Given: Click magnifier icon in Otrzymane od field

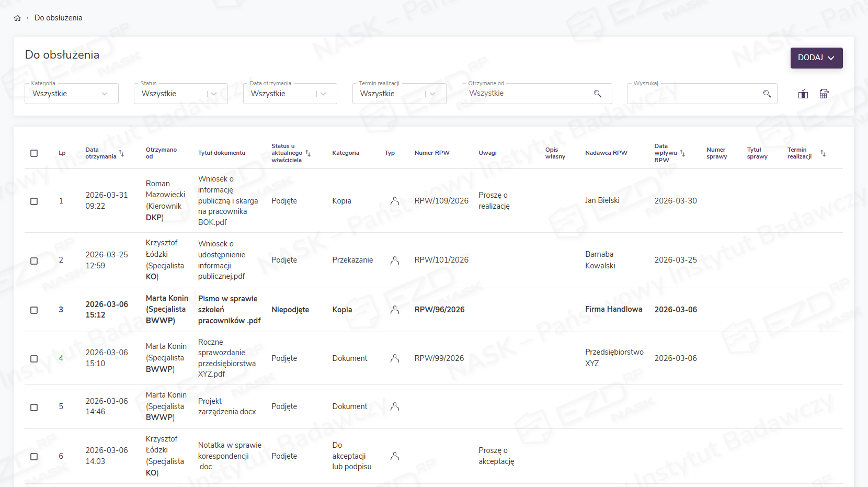Looking at the screenshot, I should 597,94.
